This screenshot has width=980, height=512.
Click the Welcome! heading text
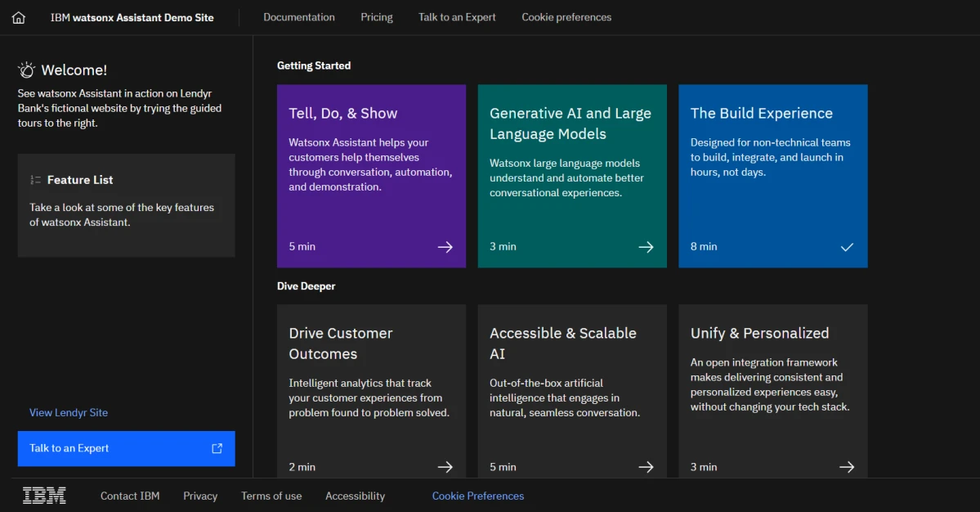[x=74, y=70]
